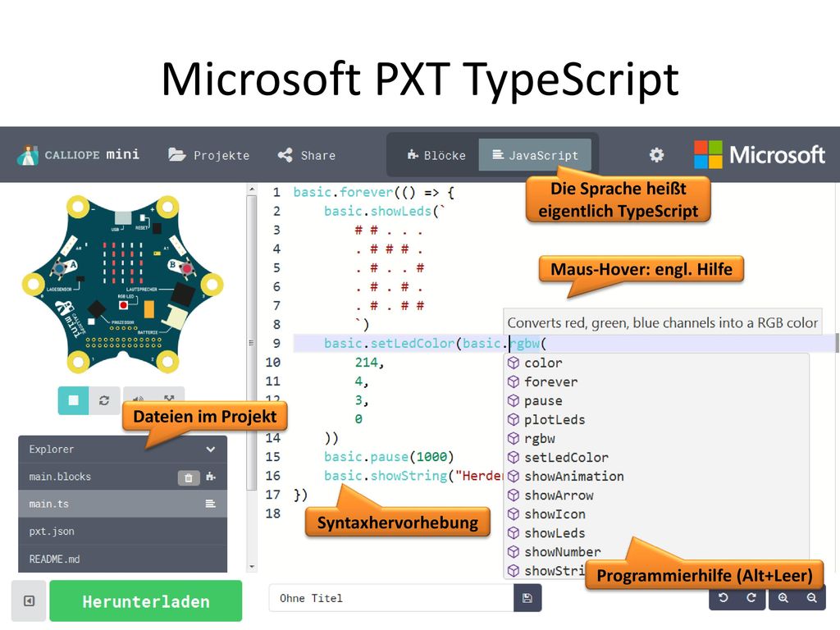Click basic.forever on code line 1
The height and width of the screenshot is (630, 840).
(x=343, y=192)
